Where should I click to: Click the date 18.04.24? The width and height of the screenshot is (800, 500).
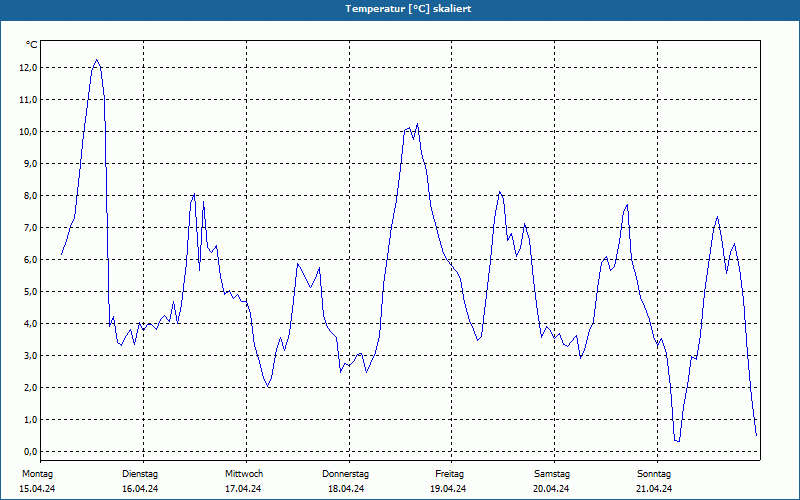(x=346, y=489)
